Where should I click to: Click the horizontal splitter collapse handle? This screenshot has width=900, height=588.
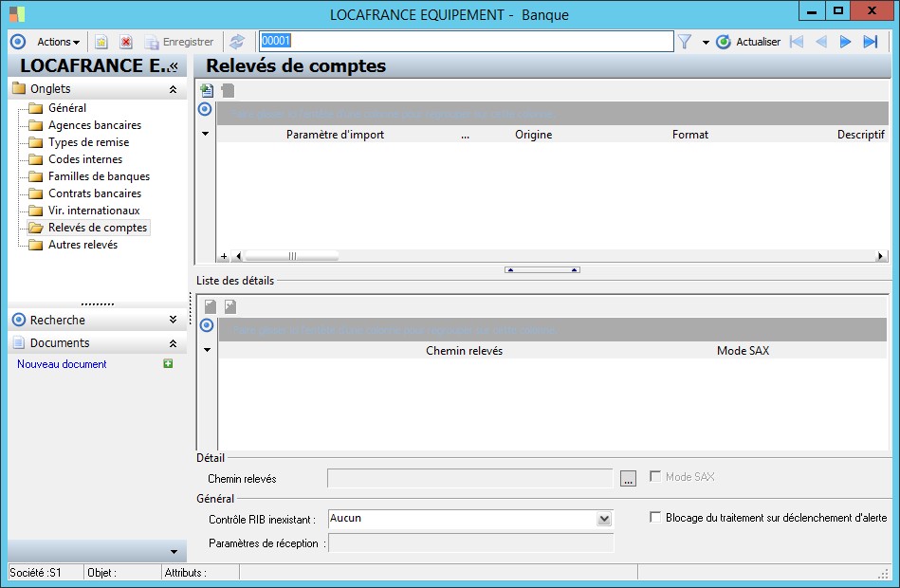click(542, 270)
